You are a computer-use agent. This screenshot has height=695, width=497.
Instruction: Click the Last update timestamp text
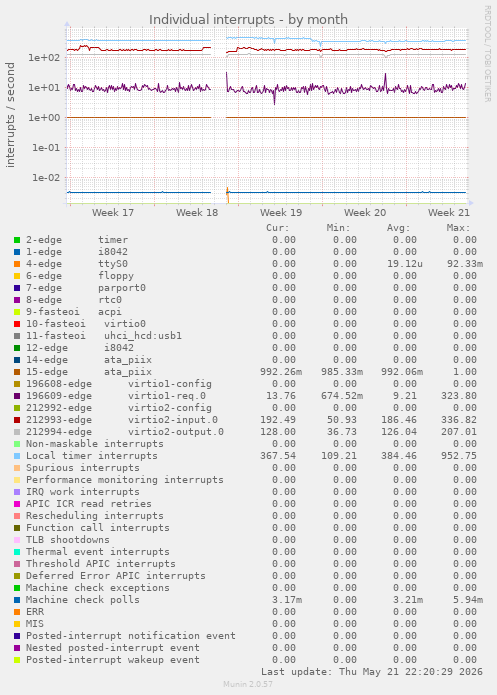click(x=372, y=672)
